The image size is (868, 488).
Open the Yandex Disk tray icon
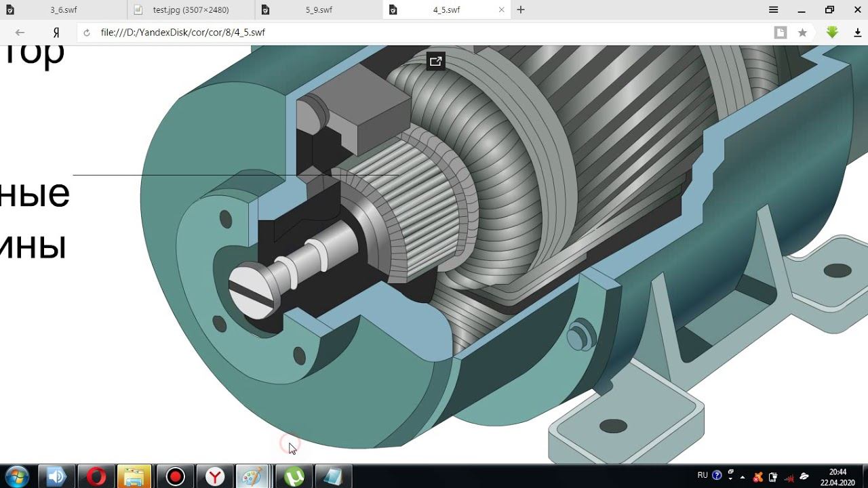tap(805, 476)
